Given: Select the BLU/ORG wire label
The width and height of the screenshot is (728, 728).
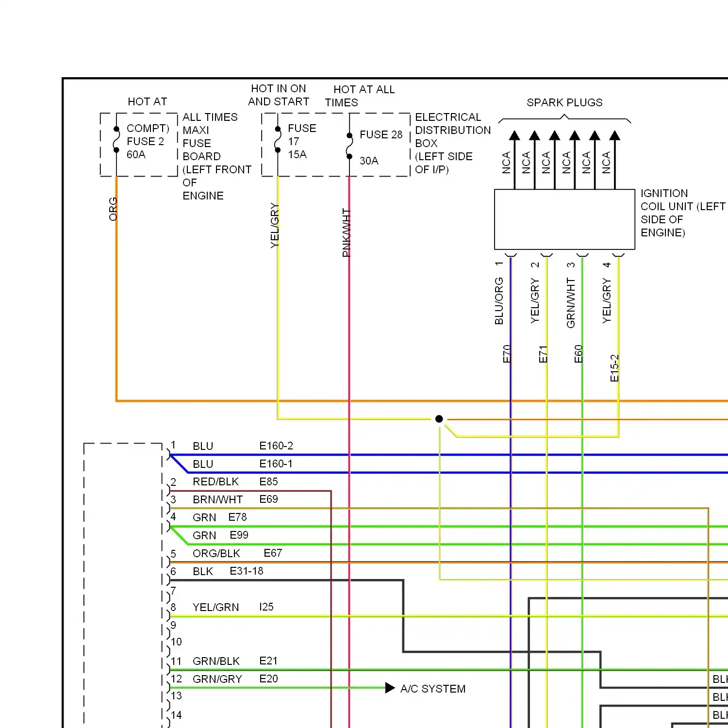Looking at the screenshot, I should [499, 301].
